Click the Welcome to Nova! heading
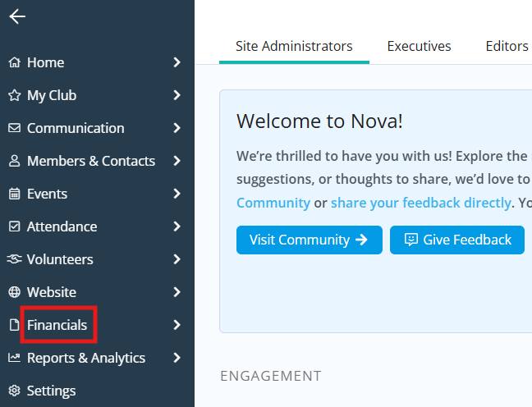 319,121
